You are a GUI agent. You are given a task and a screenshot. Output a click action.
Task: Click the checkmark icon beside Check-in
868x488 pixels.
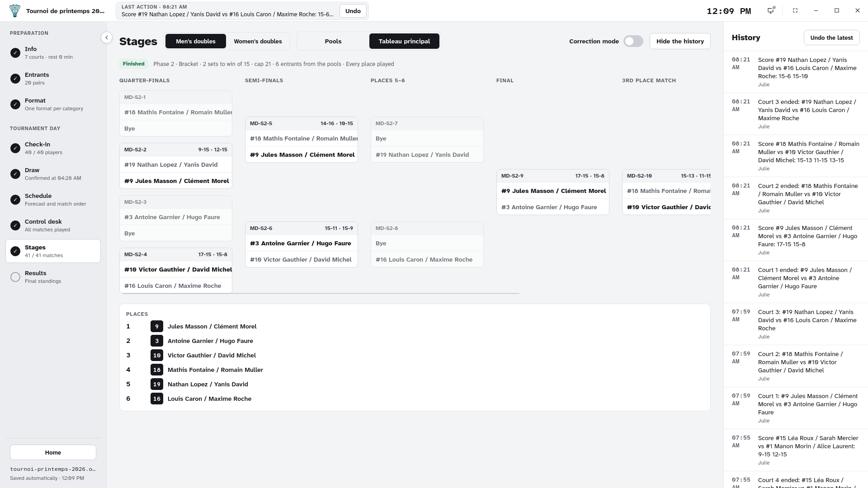point(15,148)
